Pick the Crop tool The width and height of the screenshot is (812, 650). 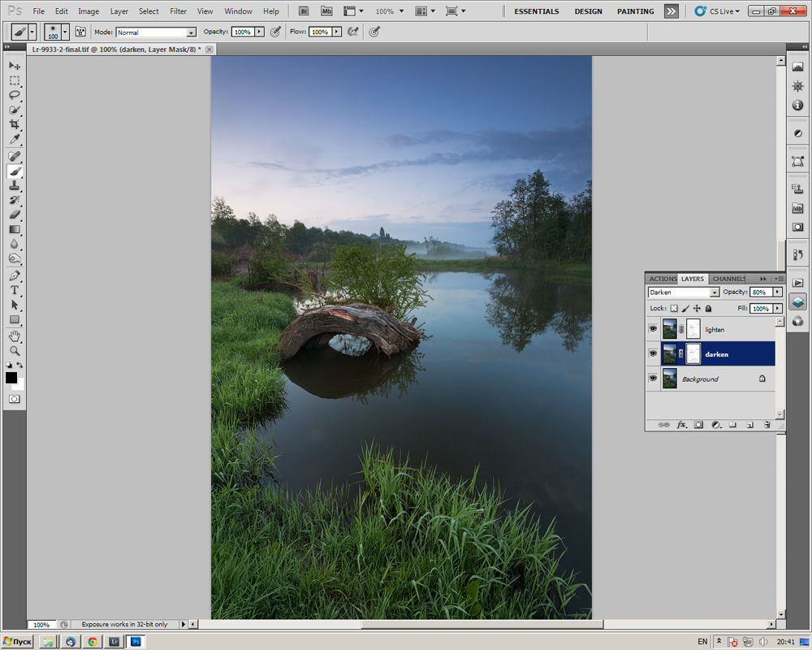pyautogui.click(x=15, y=124)
